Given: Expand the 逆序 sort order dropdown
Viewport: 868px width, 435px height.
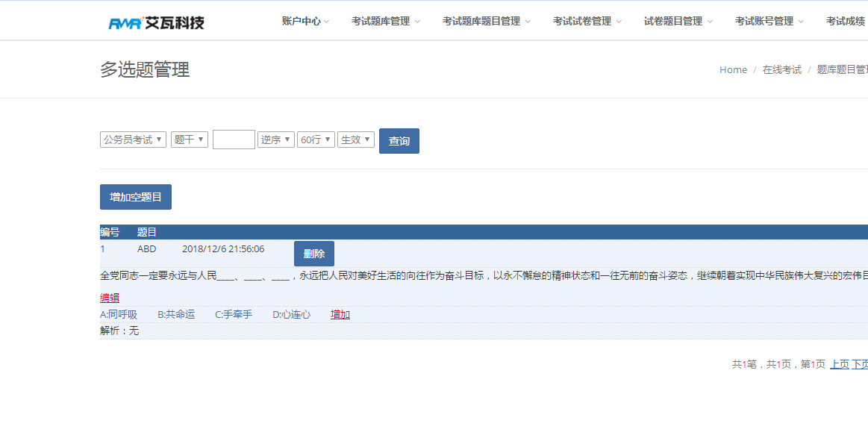Looking at the screenshot, I should (275, 140).
